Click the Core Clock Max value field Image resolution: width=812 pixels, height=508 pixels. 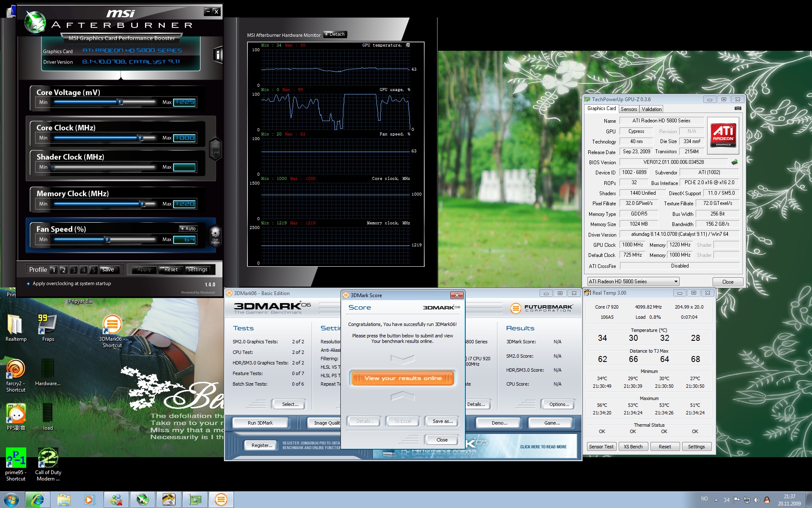click(184, 138)
